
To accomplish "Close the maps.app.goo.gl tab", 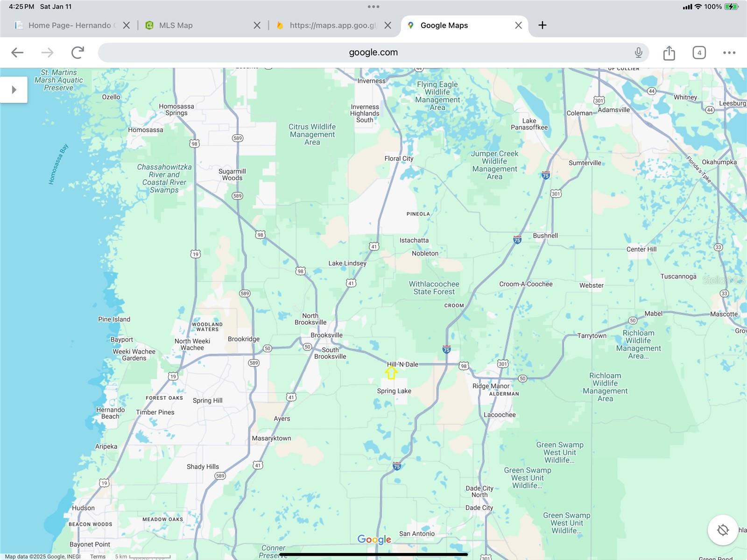I will coord(388,25).
